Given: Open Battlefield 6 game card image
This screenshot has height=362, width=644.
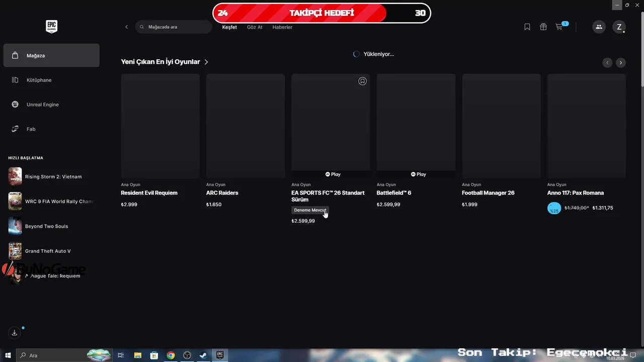Looking at the screenshot, I should tap(416, 126).
